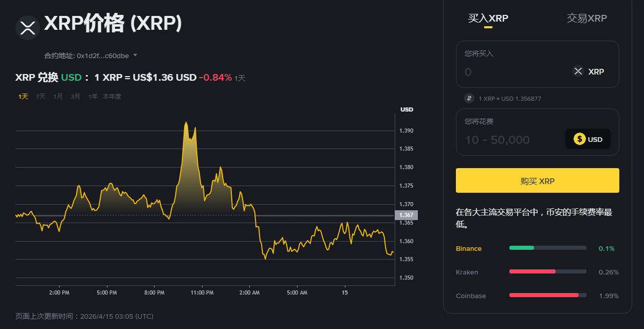
Task: Switch chart to 1月 range
Action: pyautogui.click(x=58, y=96)
